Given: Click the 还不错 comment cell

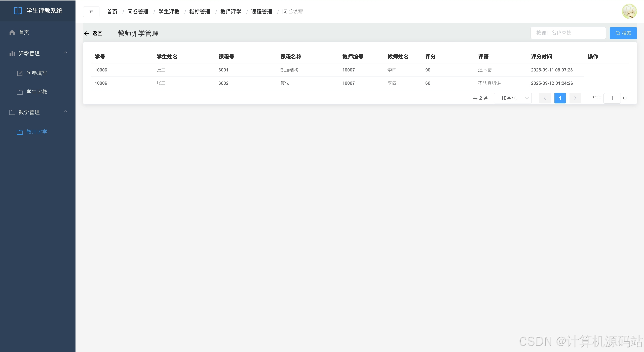Looking at the screenshot, I should [x=485, y=70].
